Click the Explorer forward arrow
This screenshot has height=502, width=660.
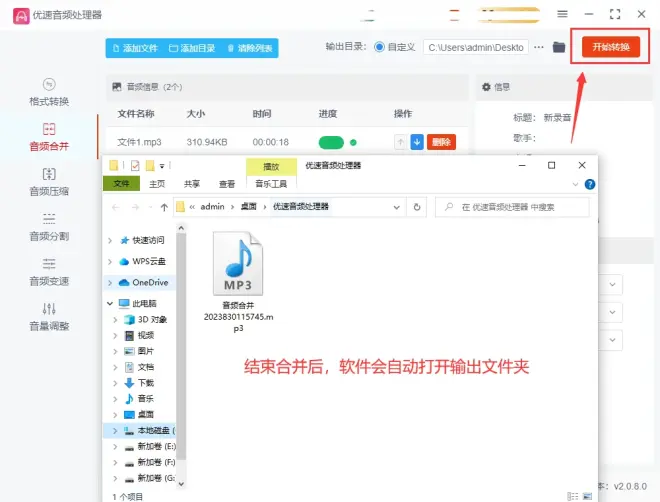(135, 207)
